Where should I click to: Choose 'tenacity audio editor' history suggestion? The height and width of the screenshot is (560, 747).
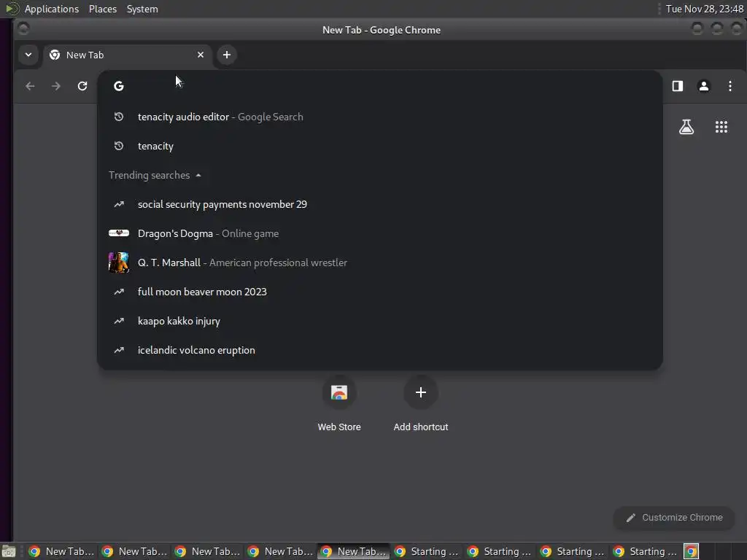379,117
